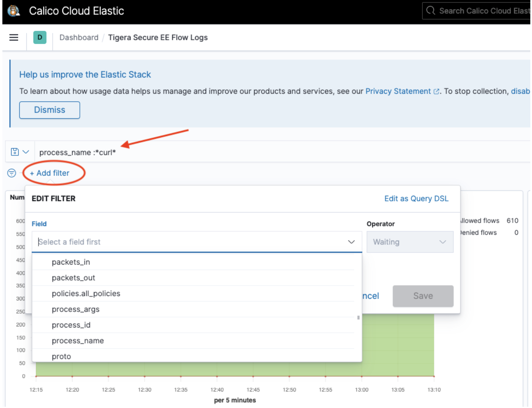The width and height of the screenshot is (532, 408).
Task: Click the green D space avatar
Action: (40, 38)
